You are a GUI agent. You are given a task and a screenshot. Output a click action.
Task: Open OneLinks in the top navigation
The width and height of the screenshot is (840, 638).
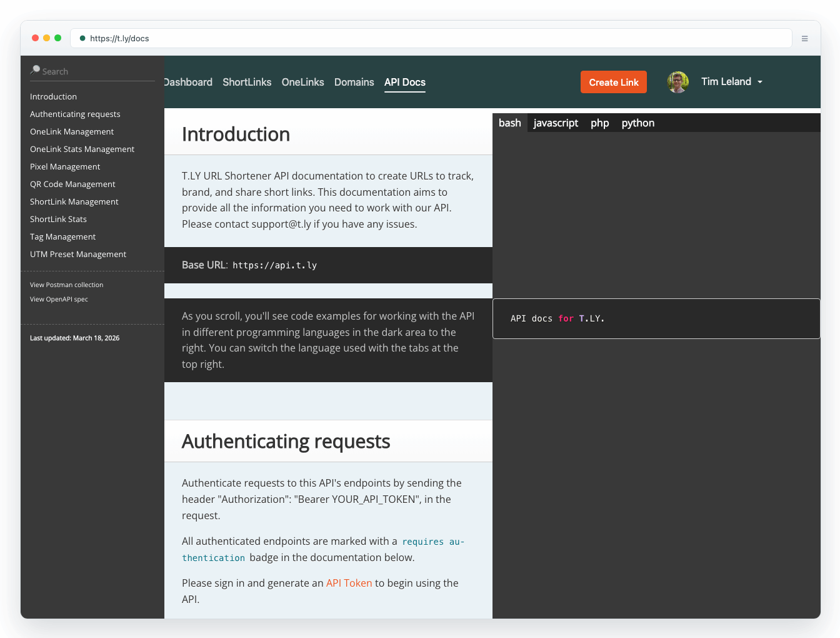[302, 82]
